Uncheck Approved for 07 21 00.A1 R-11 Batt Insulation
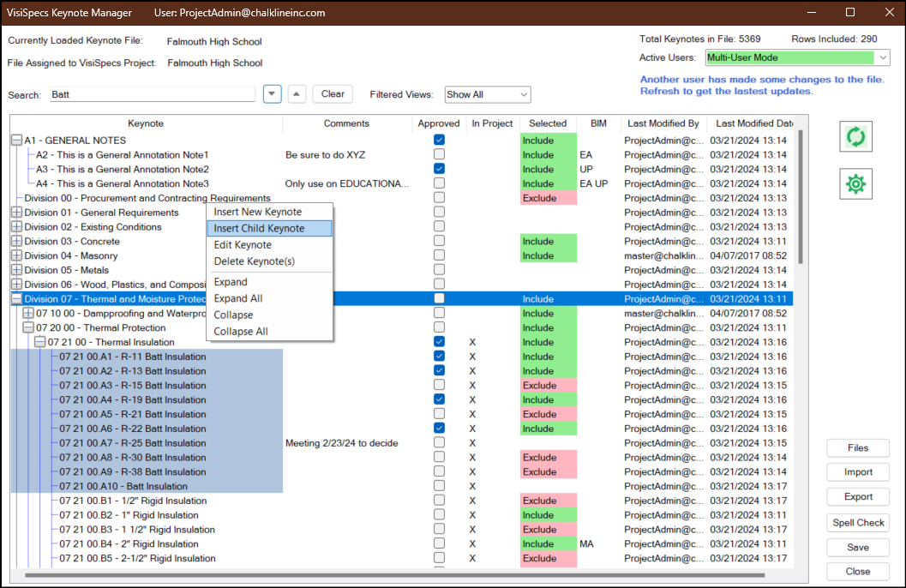 point(439,356)
